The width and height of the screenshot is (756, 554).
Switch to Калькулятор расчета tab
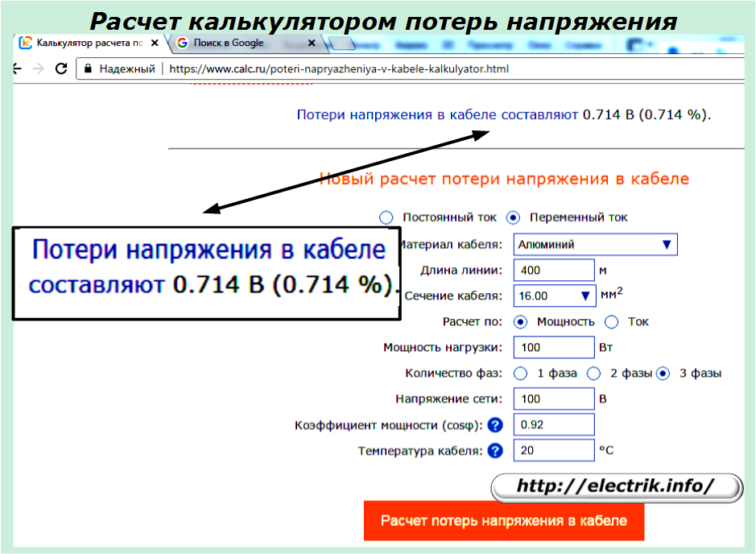(x=89, y=43)
